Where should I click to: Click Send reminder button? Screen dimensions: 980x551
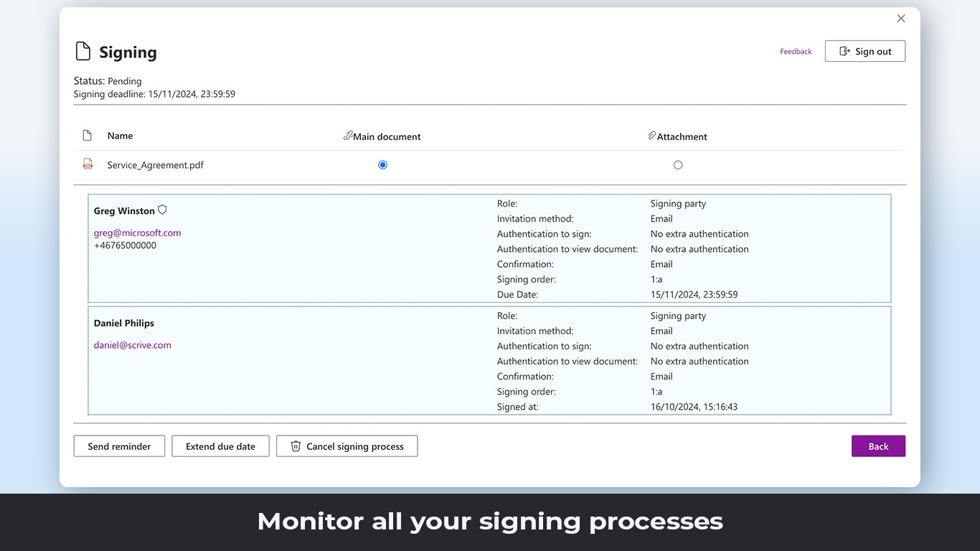click(x=119, y=446)
